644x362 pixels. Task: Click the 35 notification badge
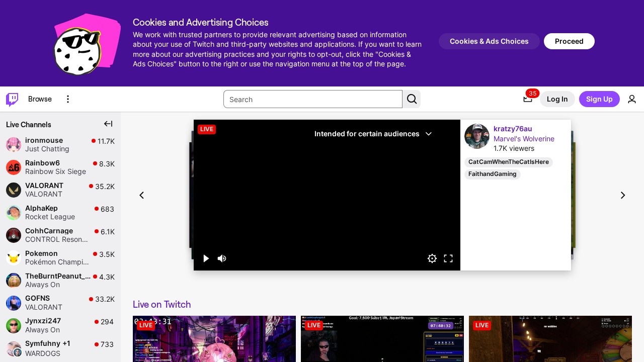[532, 93]
